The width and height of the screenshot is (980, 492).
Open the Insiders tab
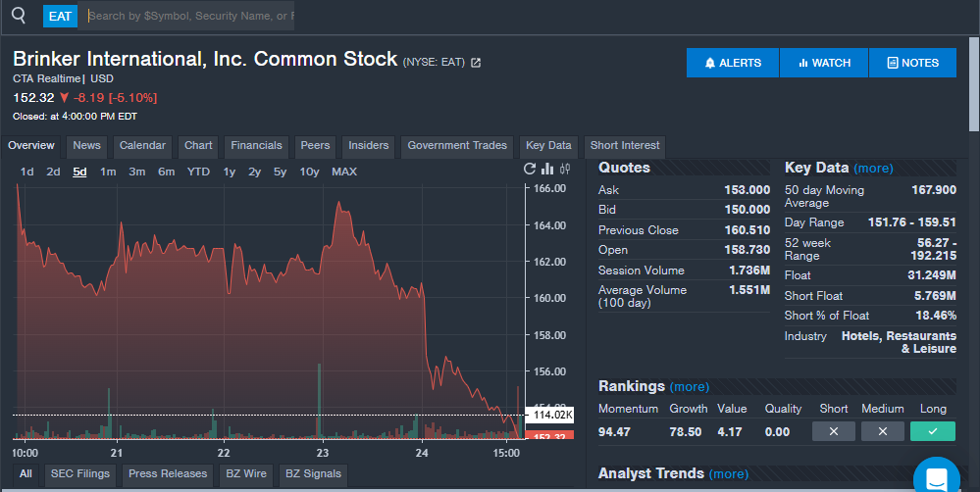(x=368, y=145)
